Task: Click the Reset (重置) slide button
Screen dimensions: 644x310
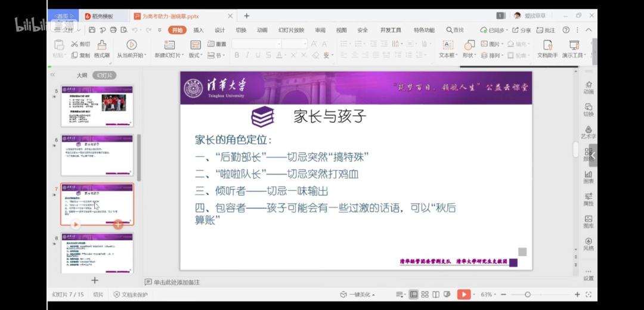Action: (x=217, y=44)
